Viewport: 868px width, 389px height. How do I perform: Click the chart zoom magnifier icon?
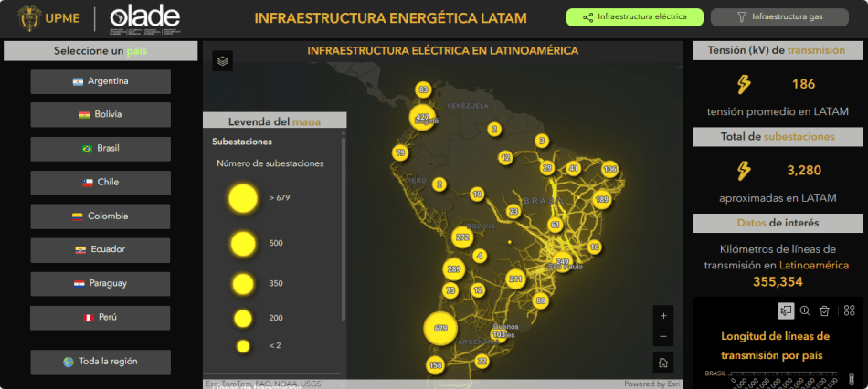tap(805, 310)
